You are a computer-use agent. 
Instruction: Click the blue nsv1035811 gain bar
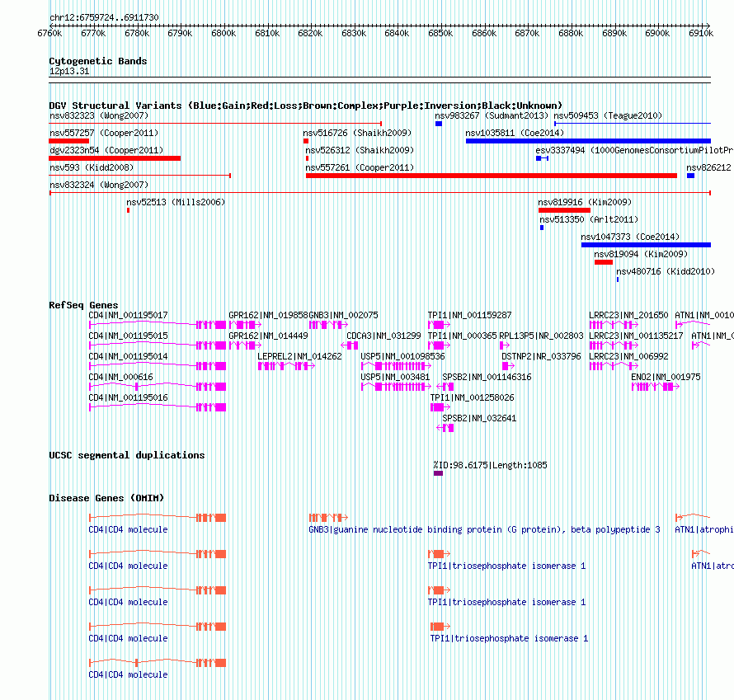tap(588, 141)
